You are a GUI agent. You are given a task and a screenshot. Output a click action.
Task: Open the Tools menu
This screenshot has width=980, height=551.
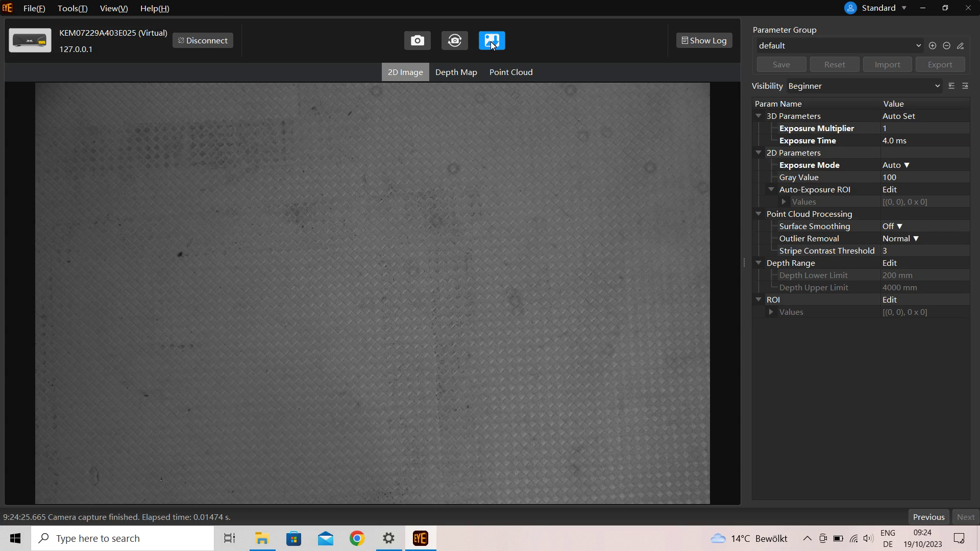click(72, 9)
